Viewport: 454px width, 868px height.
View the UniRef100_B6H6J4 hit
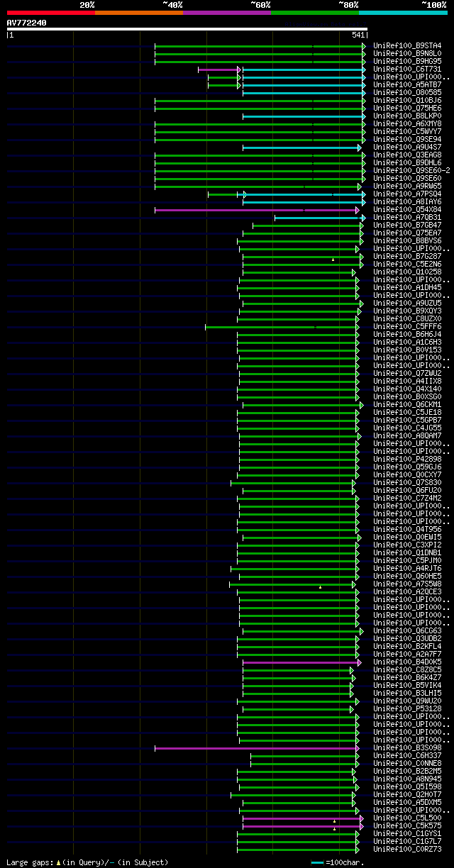[x=407, y=335]
